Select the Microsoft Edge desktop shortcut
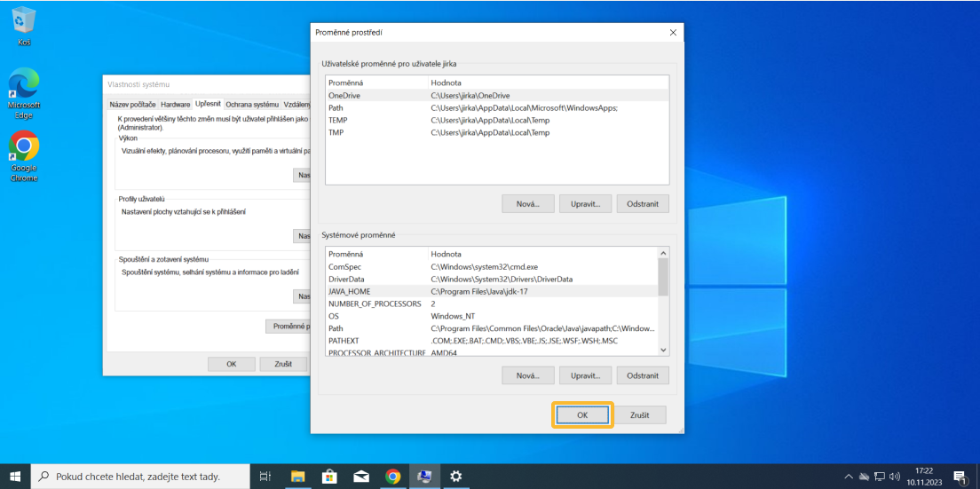Image resolution: width=980 pixels, height=489 pixels. click(24, 89)
